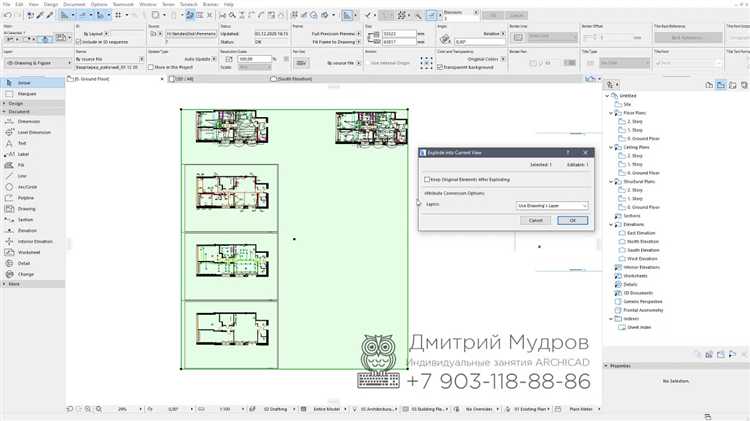This screenshot has height=421, width=750.
Task: Toggle Keep Original Elements After Exploding
Action: click(x=427, y=179)
